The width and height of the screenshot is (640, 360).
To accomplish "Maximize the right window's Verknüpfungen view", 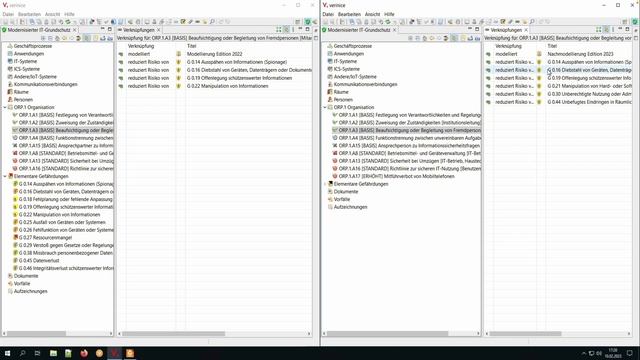I will click(x=627, y=29).
